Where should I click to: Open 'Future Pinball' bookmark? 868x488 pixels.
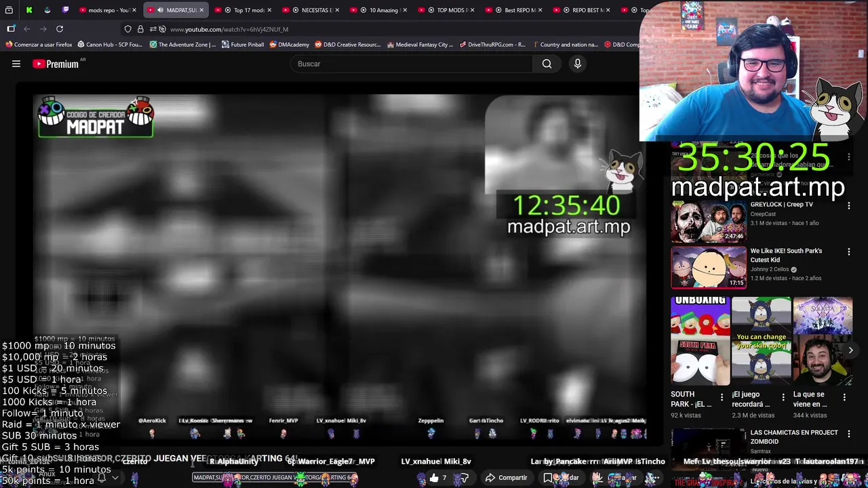coord(243,45)
